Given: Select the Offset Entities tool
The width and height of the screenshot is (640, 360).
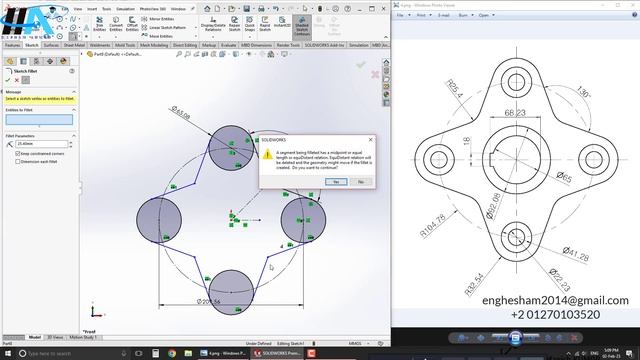Looking at the screenshot, I should coord(132,24).
